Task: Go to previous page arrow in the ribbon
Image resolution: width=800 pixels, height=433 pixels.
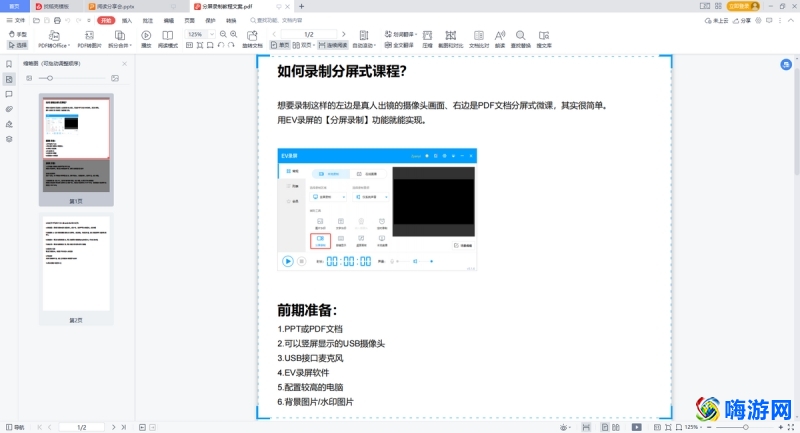Action: tap(274, 34)
